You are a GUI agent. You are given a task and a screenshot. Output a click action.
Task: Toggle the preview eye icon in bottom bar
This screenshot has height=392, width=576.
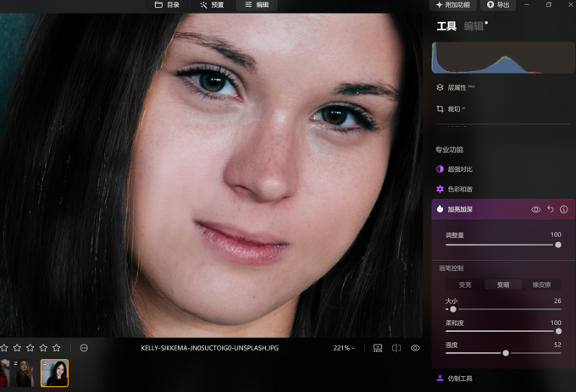coord(415,348)
